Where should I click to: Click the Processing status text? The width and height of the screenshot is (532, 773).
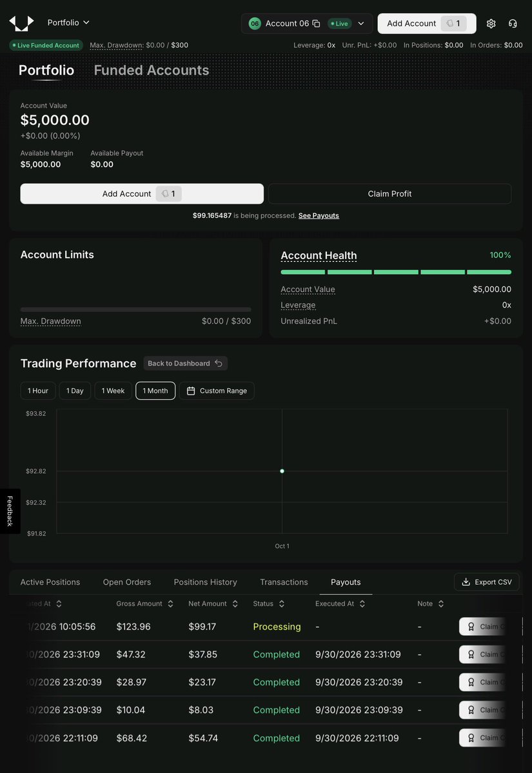[277, 627]
